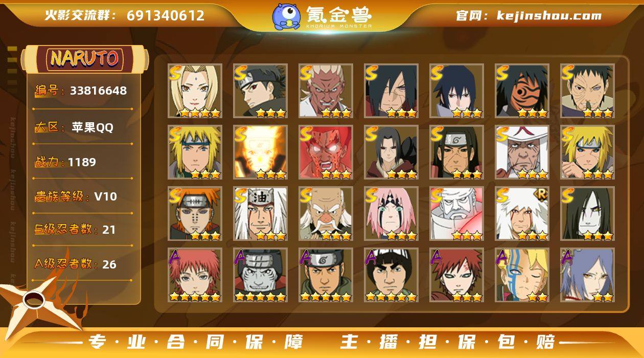644x358 pixels.
Task: Select the red-skinned glowing-eyed ninja portrait
Action: pos(326,152)
